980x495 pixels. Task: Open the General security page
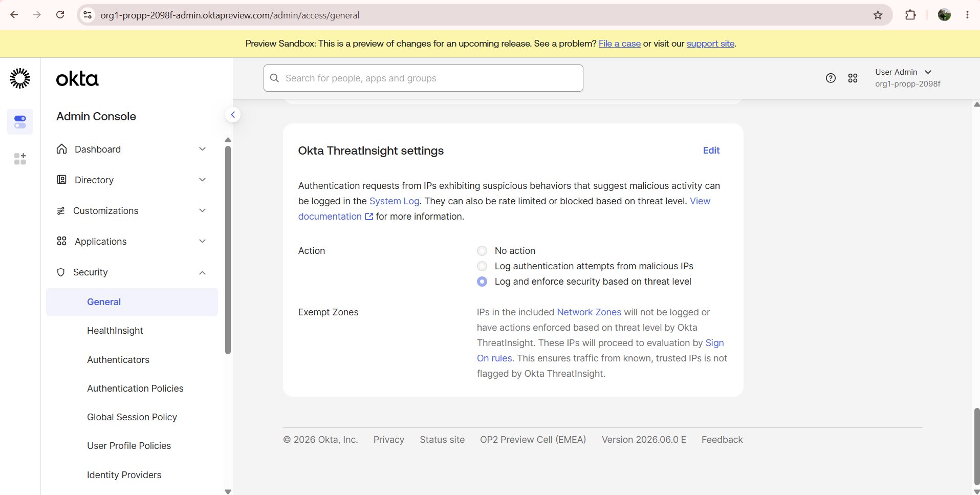132,302
